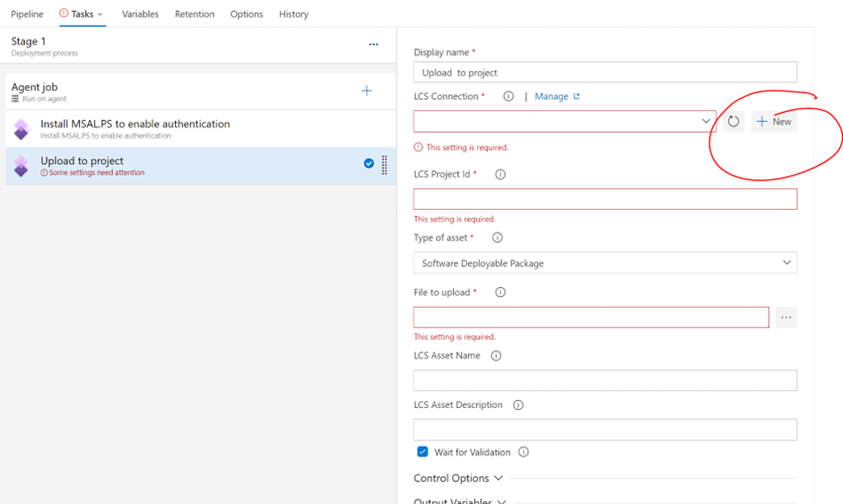Image resolution: width=843 pixels, height=504 pixels.
Task: Select the Install MSAL.PS task
Action: [135, 128]
